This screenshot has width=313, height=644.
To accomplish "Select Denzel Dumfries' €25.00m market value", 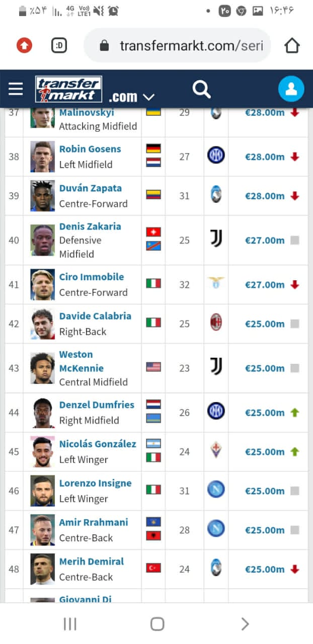I will [265, 413].
